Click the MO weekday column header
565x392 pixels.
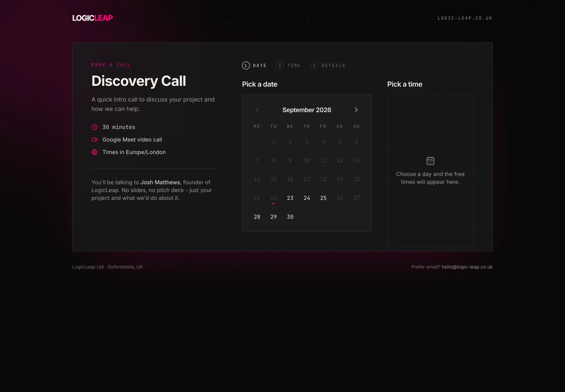[x=257, y=126]
